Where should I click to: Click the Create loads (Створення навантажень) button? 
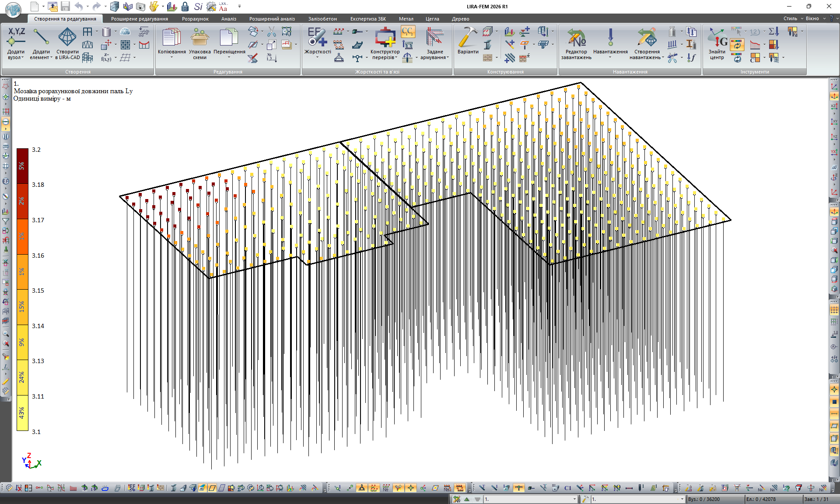pyautogui.click(x=647, y=38)
